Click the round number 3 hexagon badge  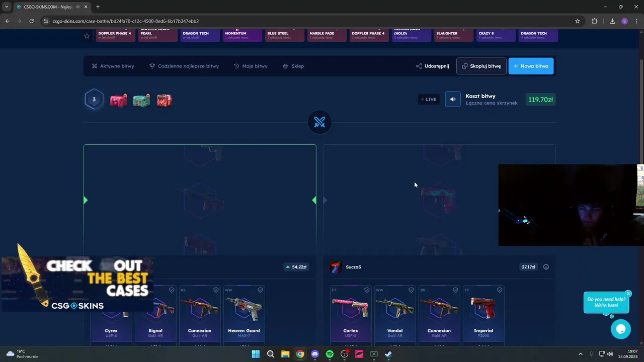pos(94,100)
